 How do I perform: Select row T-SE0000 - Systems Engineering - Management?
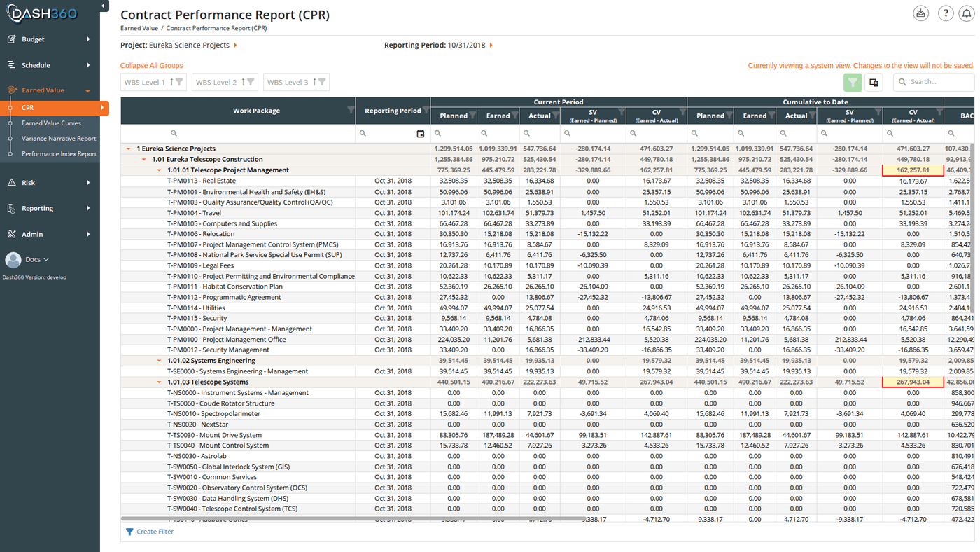(546, 371)
